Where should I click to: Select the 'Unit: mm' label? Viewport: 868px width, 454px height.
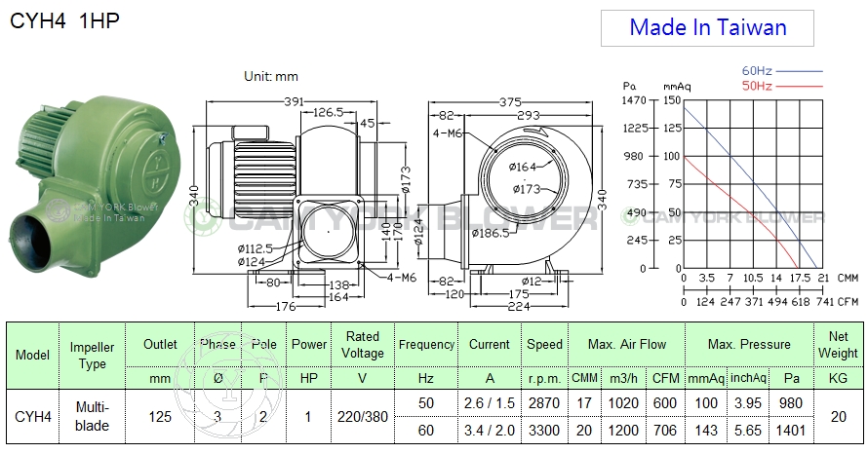[271, 76]
